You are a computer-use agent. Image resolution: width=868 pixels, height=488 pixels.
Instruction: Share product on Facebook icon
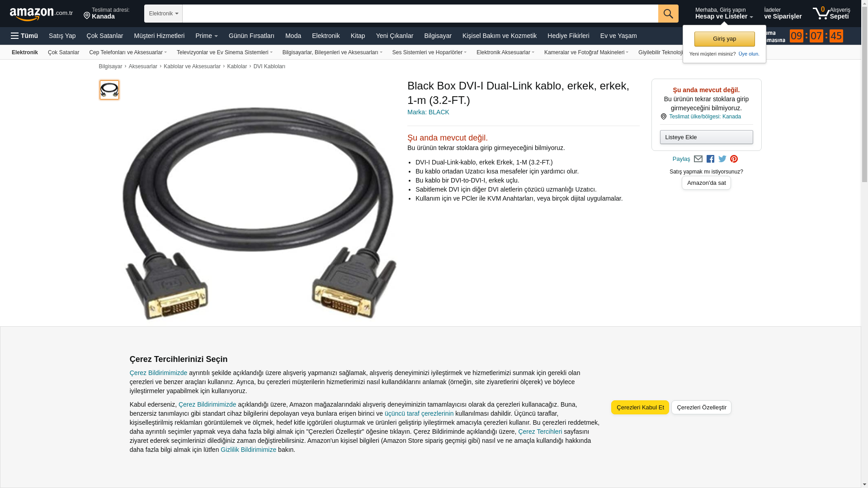[x=710, y=159]
